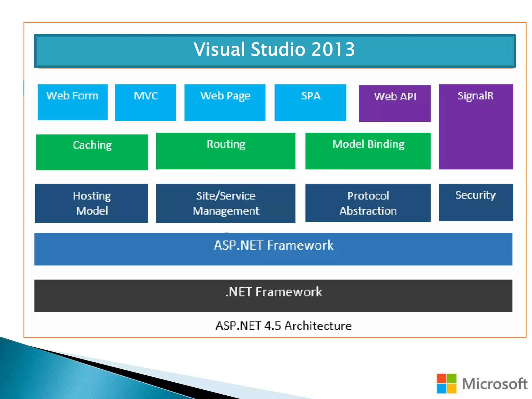
Task: Select the MVC block
Action: (145, 102)
